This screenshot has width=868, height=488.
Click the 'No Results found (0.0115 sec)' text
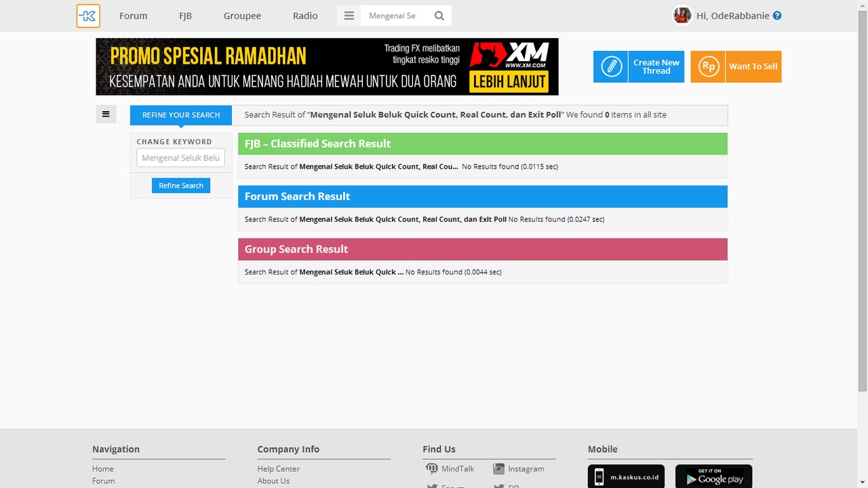(x=510, y=167)
